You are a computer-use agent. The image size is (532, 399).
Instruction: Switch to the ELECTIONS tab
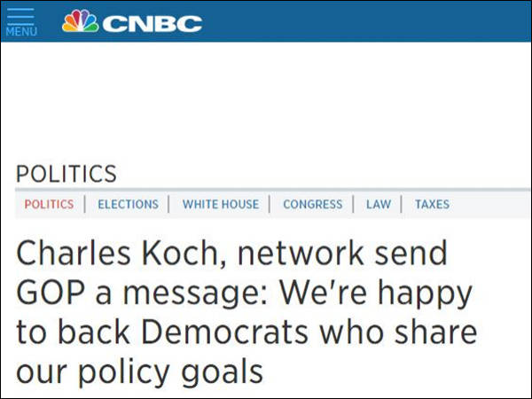128,205
